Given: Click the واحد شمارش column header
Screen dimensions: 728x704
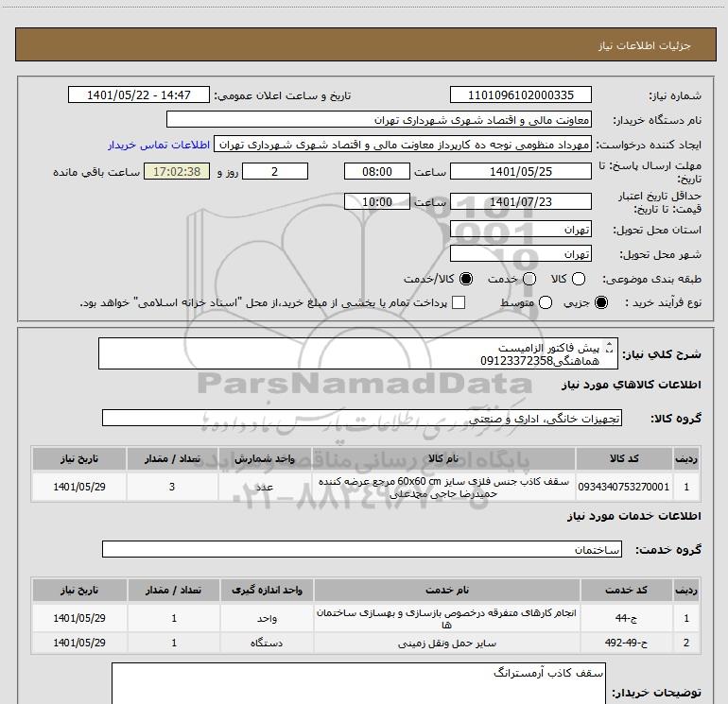Looking at the screenshot, I should point(264,458).
